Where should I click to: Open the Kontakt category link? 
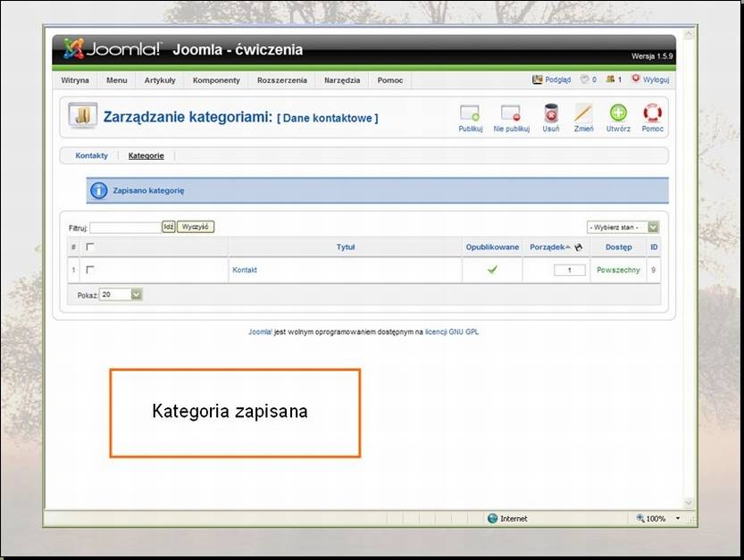click(x=245, y=270)
